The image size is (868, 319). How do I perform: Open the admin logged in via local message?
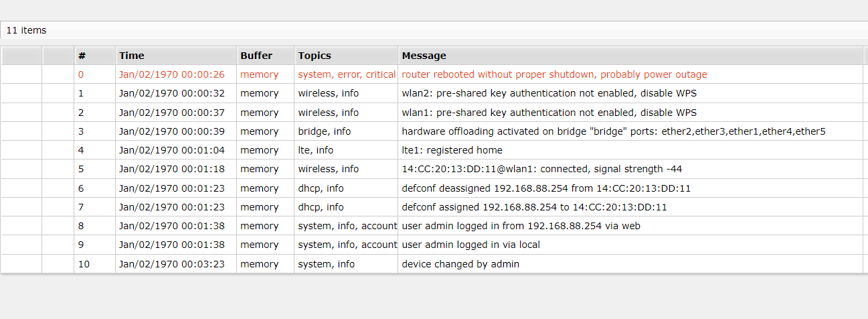(x=470, y=245)
